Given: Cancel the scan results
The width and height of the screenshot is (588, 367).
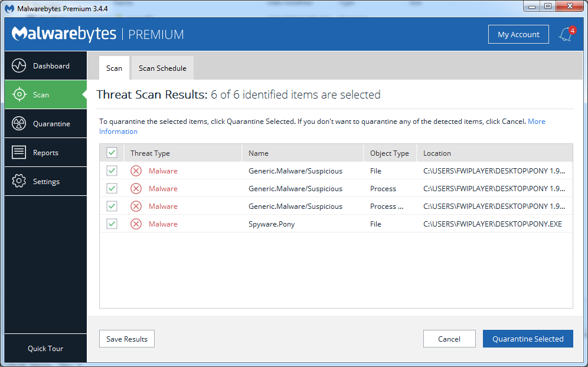Looking at the screenshot, I should tap(449, 339).
